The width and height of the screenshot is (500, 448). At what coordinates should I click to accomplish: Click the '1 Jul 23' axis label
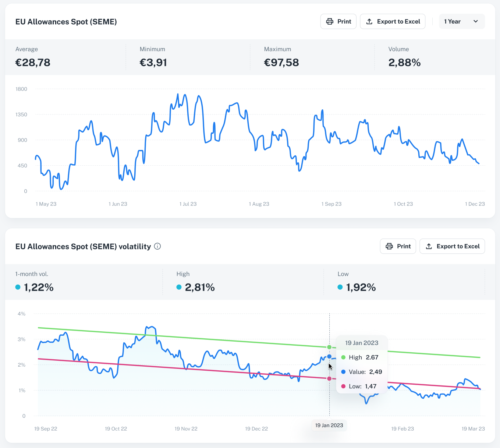[x=188, y=204]
